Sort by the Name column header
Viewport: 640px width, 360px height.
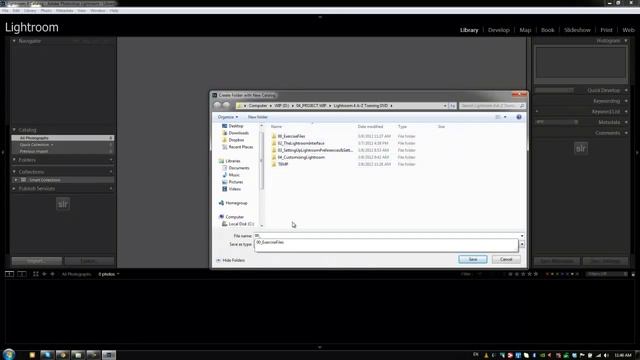pyautogui.click(x=277, y=127)
